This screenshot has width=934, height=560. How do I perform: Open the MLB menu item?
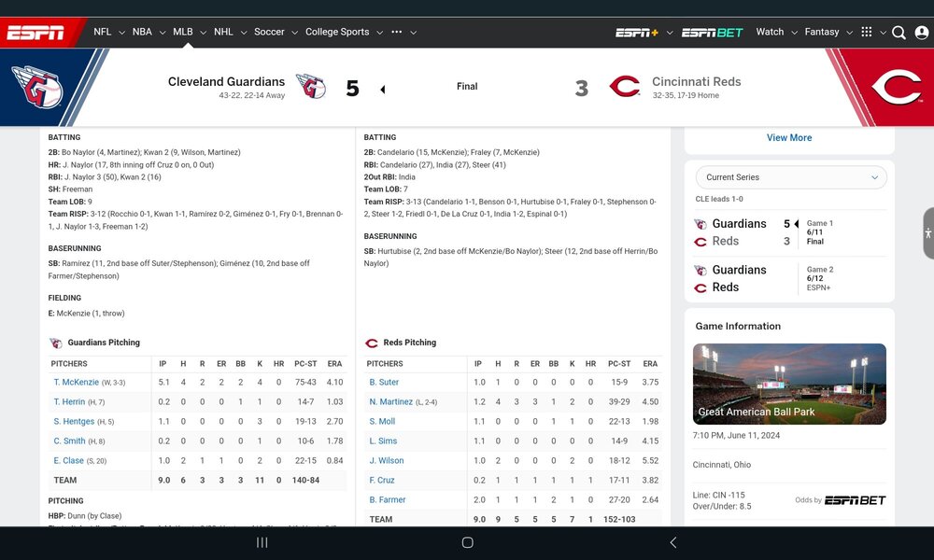(183, 32)
